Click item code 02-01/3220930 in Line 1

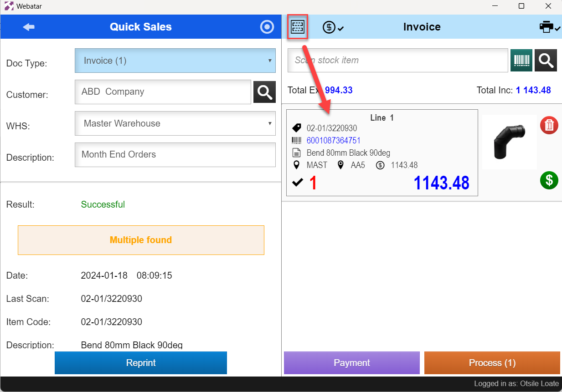pos(332,128)
